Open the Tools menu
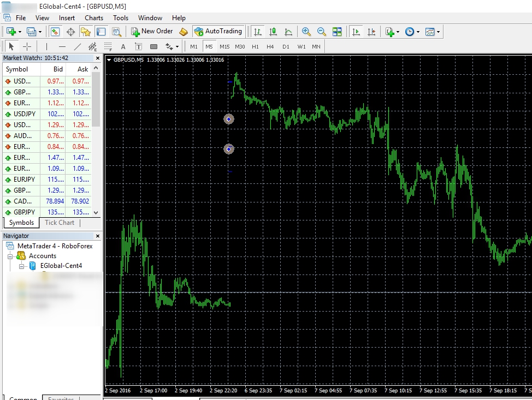 121,18
